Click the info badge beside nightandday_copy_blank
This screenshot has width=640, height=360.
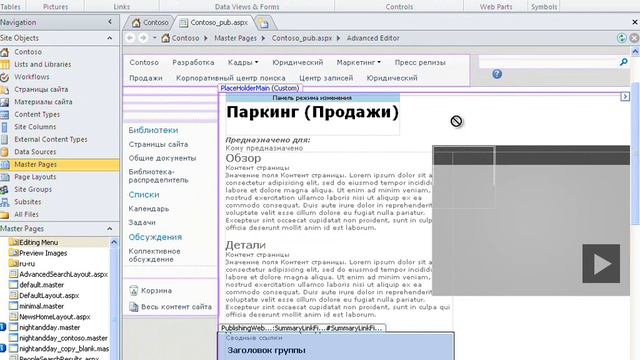[2, 349]
